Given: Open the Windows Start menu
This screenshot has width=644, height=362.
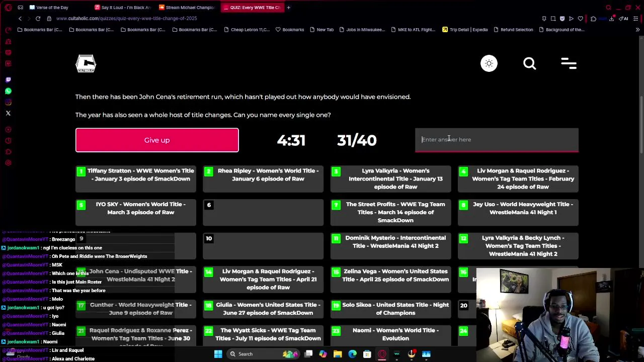Looking at the screenshot, I should (218, 354).
